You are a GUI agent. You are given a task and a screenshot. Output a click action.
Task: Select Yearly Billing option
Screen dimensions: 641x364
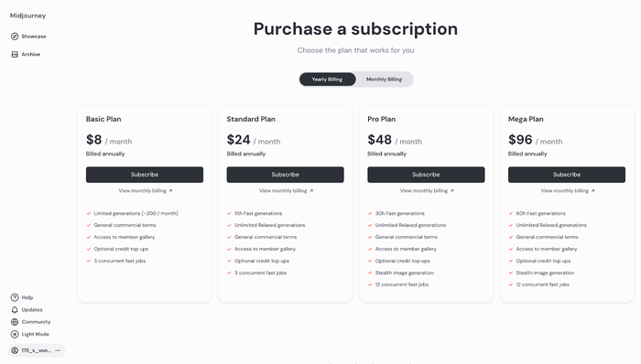tap(327, 80)
